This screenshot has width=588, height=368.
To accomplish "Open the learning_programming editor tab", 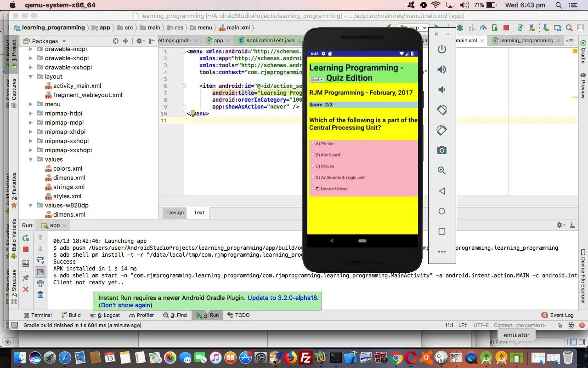I will click(526, 40).
